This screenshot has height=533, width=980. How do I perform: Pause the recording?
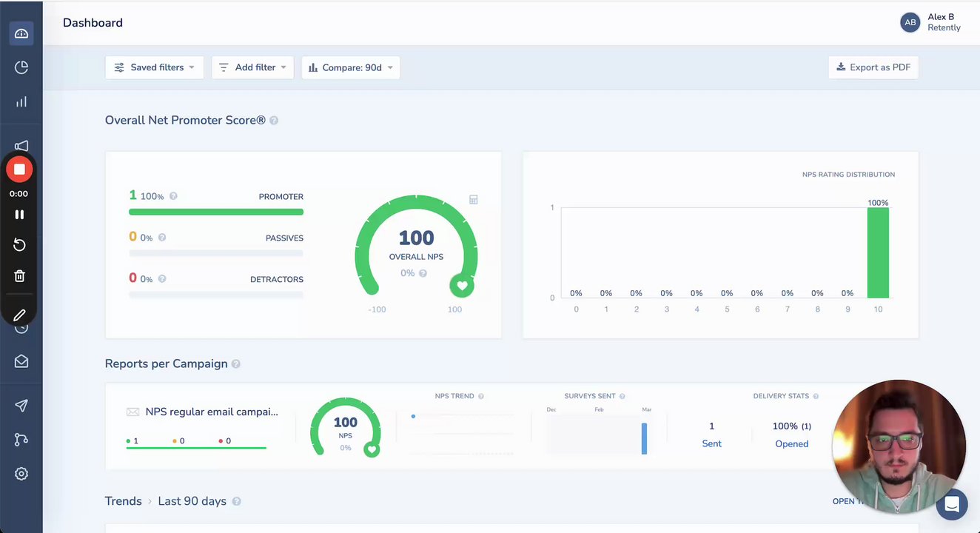pos(19,215)
